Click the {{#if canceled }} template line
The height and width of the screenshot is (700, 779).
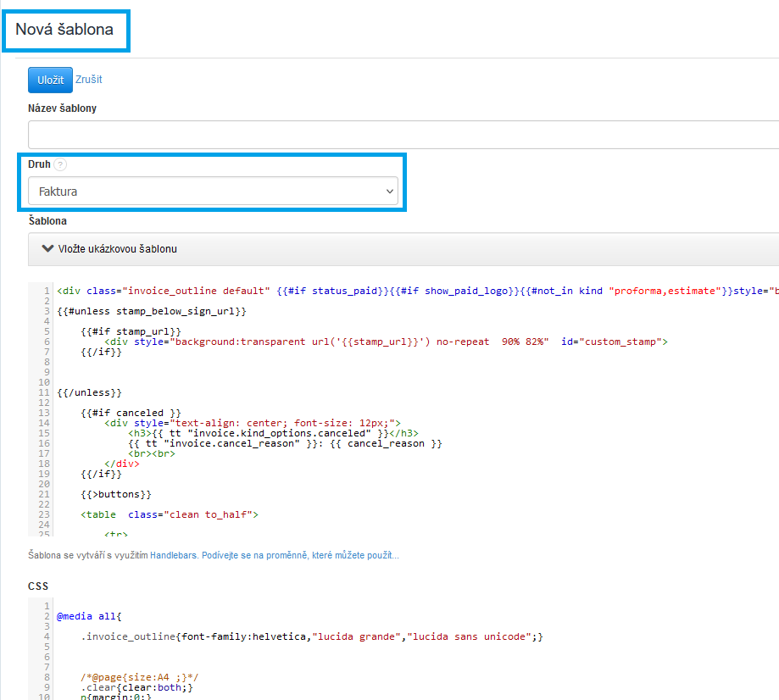pos(131,413)
